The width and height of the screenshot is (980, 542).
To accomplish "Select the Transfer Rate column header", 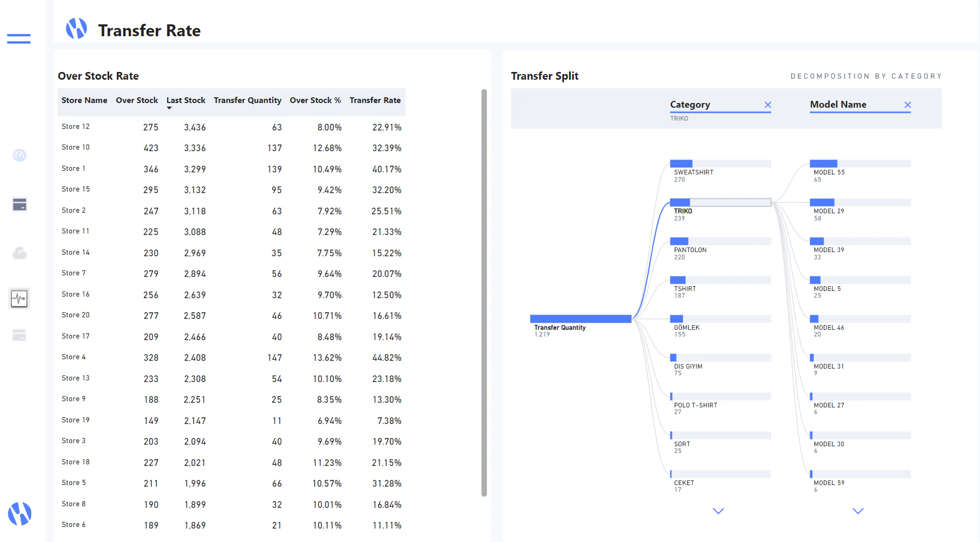I will coord(375,100).
